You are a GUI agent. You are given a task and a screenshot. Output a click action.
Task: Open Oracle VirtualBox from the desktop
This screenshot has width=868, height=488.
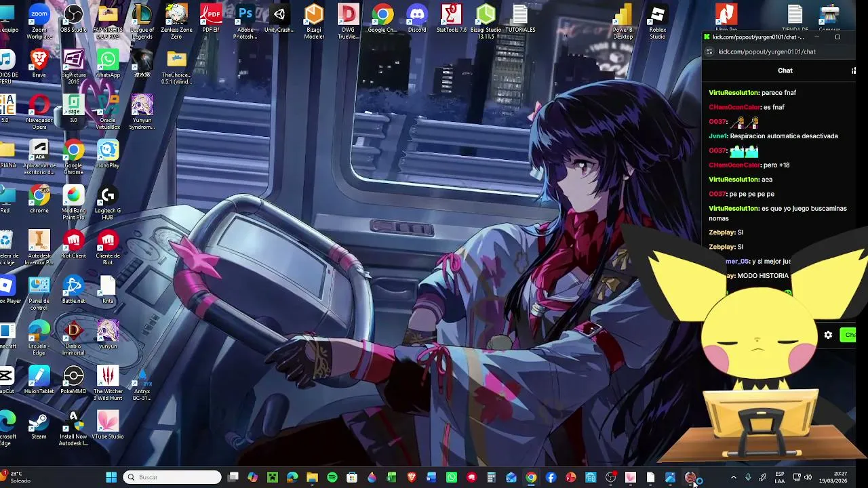[x=108, y=113]
